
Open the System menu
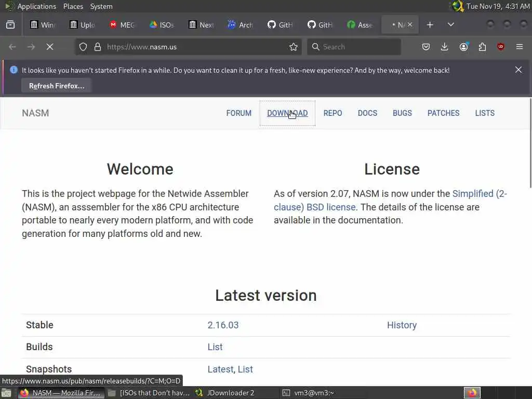tap(101, 6)
